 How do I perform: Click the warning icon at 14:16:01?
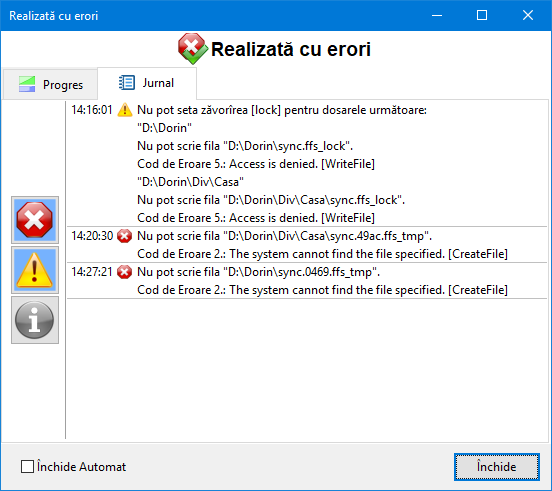coord(125,110)
